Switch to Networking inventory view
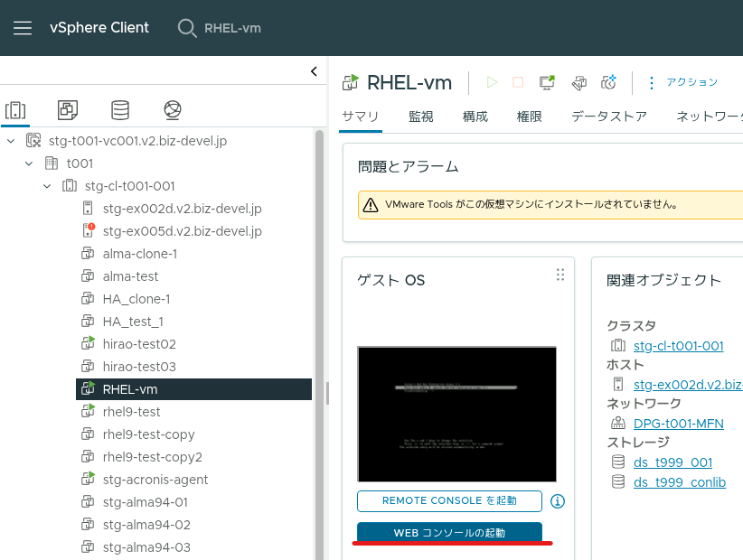The width and height of the screenshot is (743, 560). [x=173, y=110]
